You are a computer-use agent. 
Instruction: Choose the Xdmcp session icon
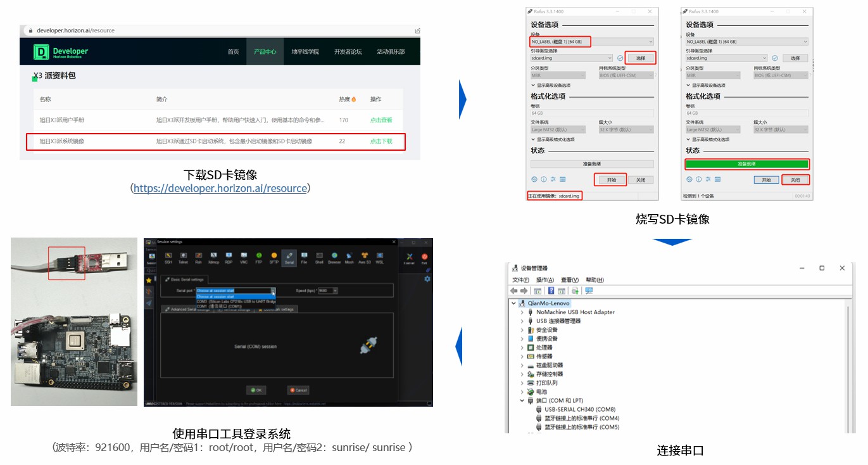point(213,257)
